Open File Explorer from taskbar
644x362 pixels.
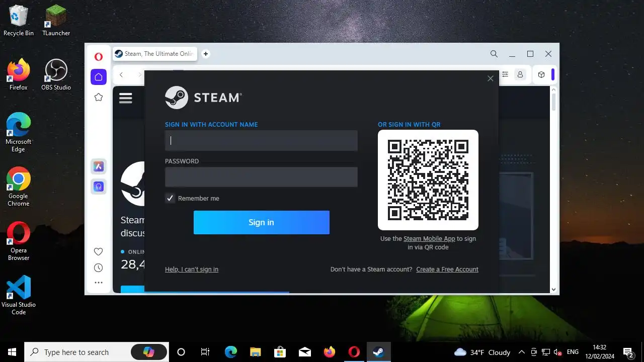coord(255,352)
